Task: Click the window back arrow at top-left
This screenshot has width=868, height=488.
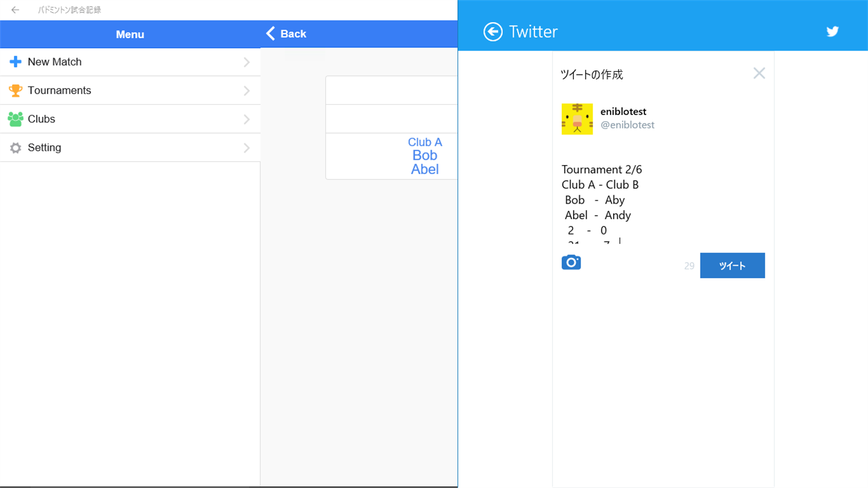Action: 15,10
